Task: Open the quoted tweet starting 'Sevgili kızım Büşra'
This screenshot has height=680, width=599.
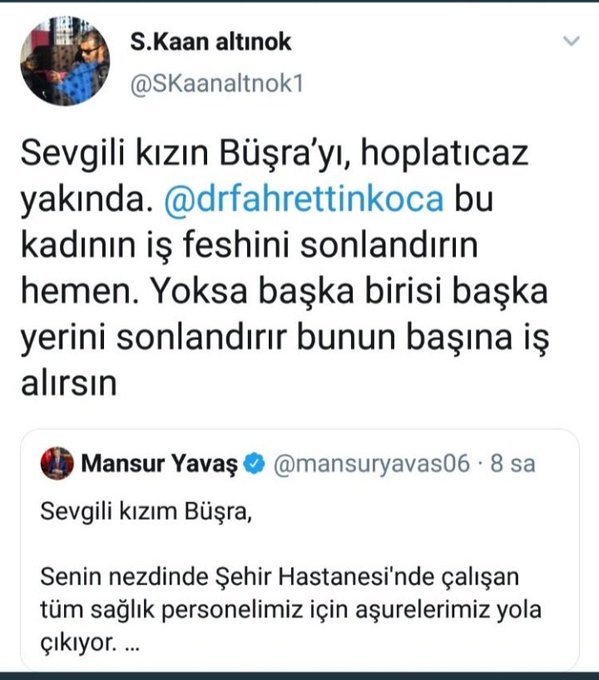Action: tap(300, 550)
